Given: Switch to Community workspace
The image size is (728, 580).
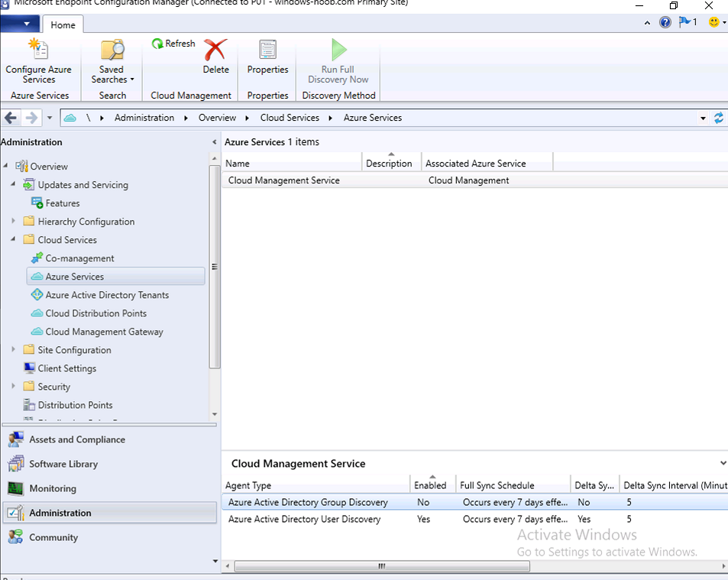Looking at the screenshot, I should tap(109, 537).
